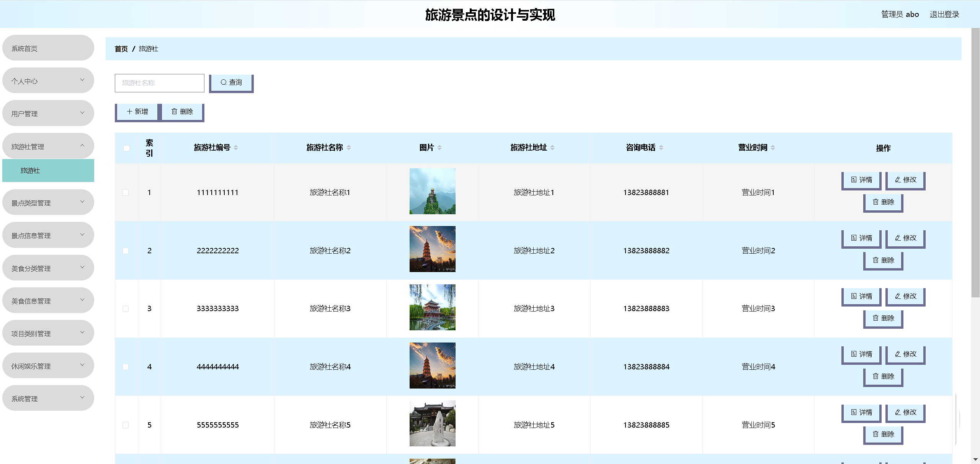The image size is (980, 464).
Task: Click the 新增 add button
Action: tap(137, 112)
